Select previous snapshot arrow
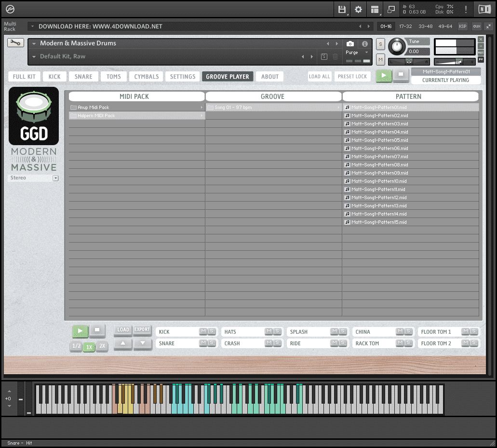Image resolution: width=497 pixels, height=448 pixels. point(303,57)
